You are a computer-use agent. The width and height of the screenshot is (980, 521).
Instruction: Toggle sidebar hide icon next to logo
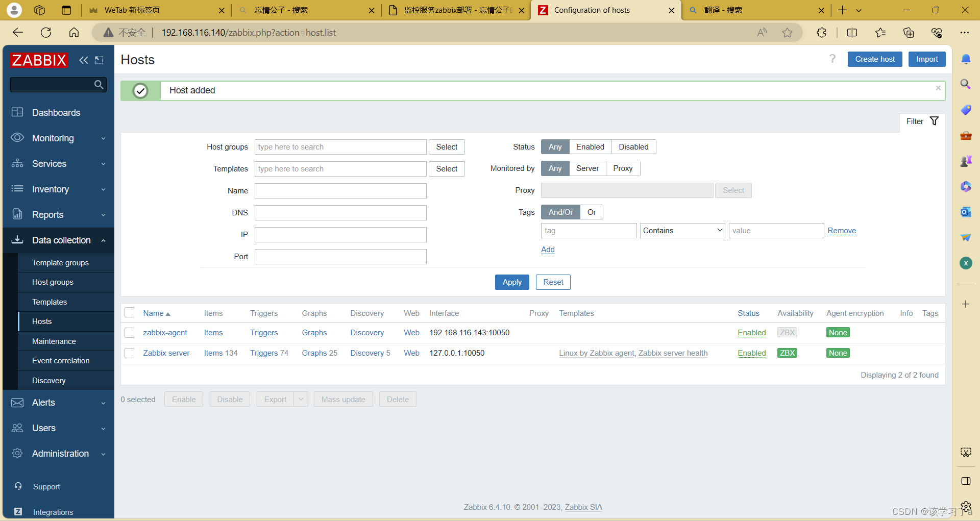[x=99, y=60]
